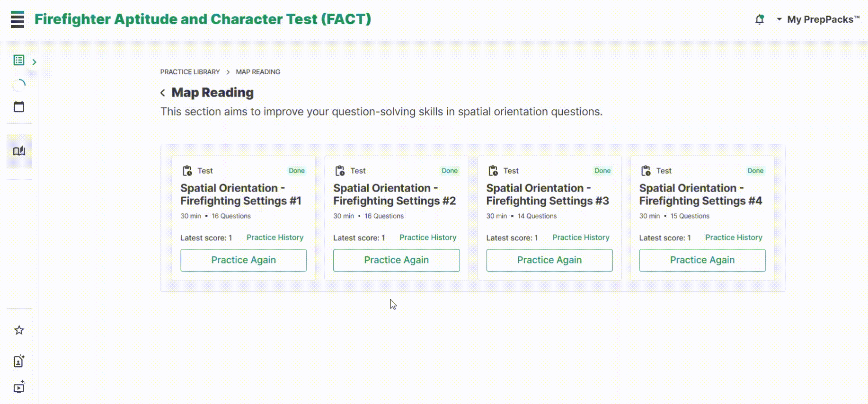This screenshot has width=868, height=404.
Task: Open Practice History for Firefighting Settings #4
Action: coord(734,237)
